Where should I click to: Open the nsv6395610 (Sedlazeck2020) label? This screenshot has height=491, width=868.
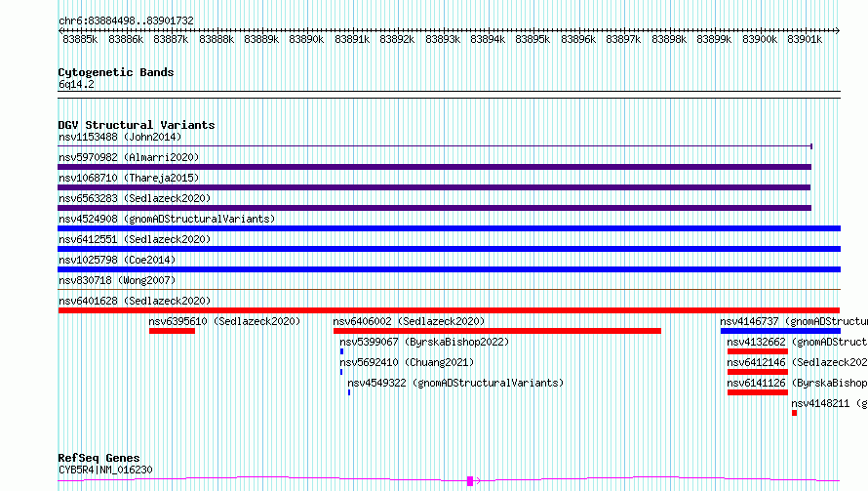tap(224, 321)
